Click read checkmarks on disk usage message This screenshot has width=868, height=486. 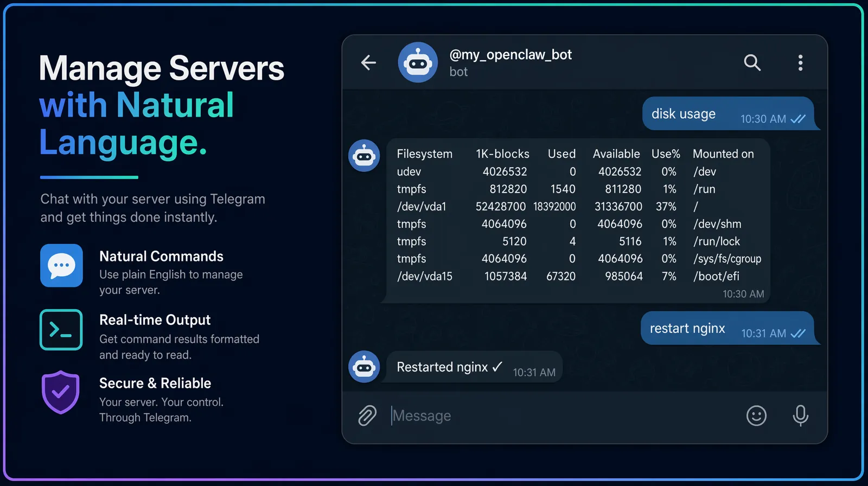coord(798,119)
